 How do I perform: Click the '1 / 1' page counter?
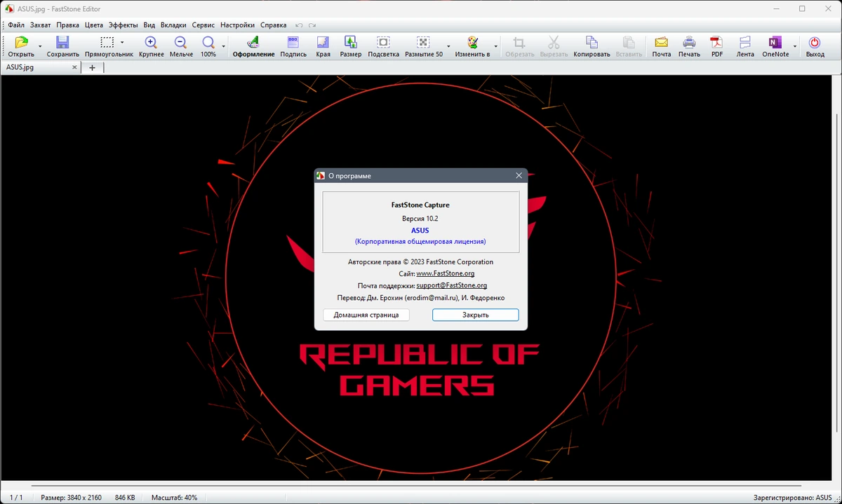pos(15,498)
